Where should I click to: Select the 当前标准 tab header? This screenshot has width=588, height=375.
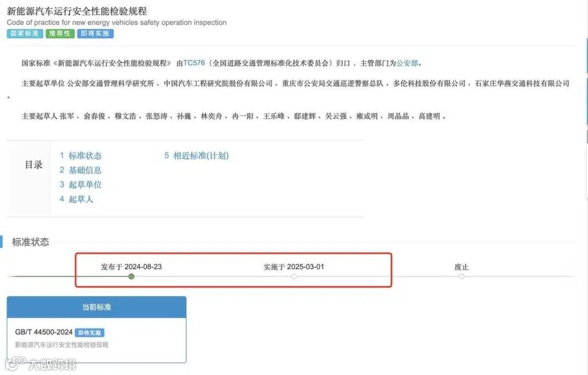pos(96,307)
